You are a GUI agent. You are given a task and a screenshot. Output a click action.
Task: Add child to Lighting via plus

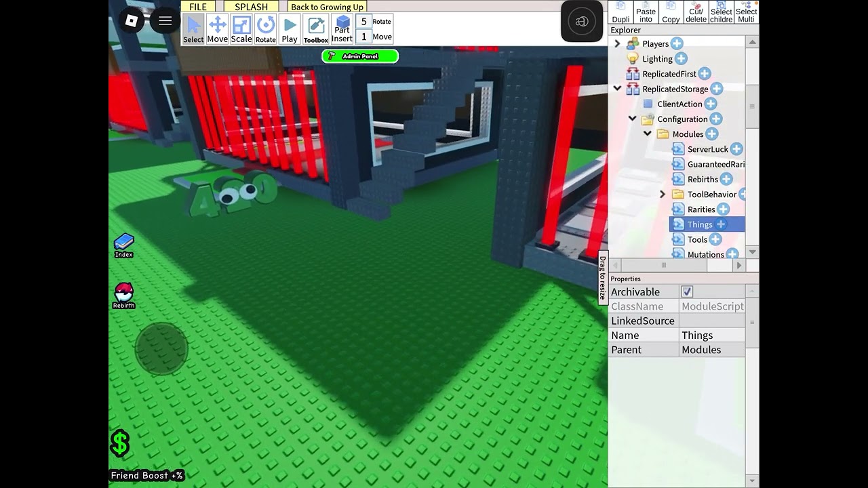pyautogui.click(x=681, y=59)
